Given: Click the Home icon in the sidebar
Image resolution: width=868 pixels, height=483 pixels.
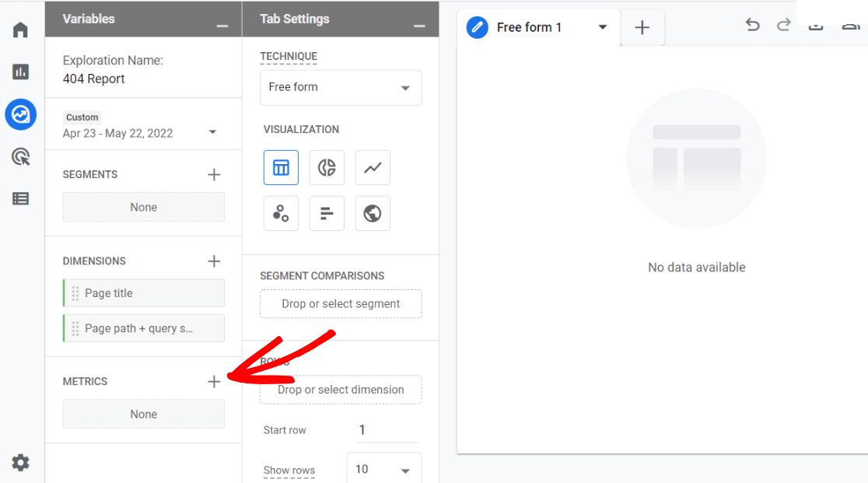Looking at the screenshot, I should tap(20, 29).
